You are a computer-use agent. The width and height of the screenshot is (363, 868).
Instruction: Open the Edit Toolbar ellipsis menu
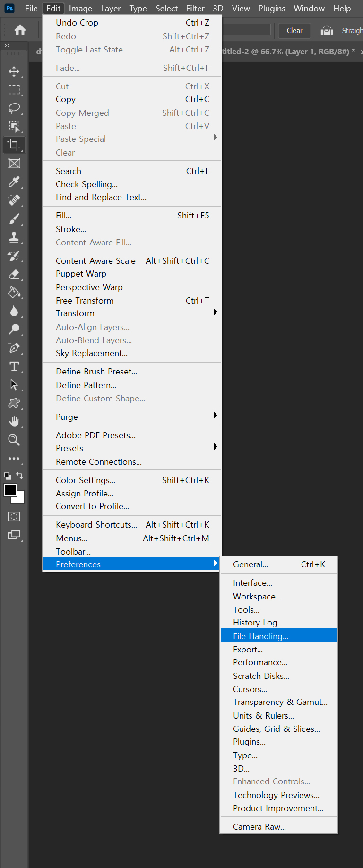click(14, 459)
